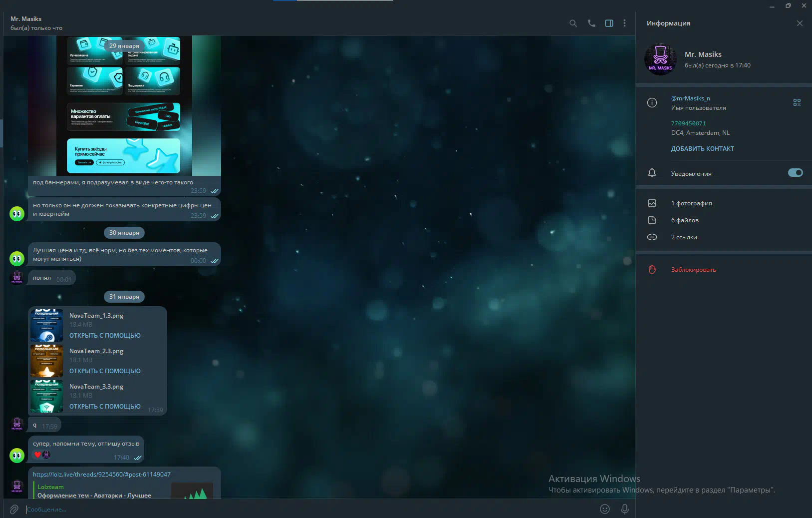Image resolution: width=812 pixels, height=518 pixels.
Task: Close the Информация panel
Action: [800, 23]
